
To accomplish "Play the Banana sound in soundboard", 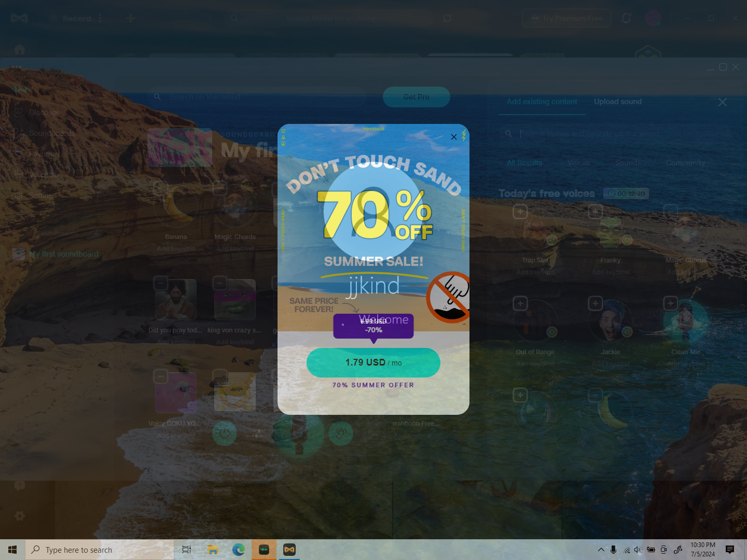I will (176, 207).
